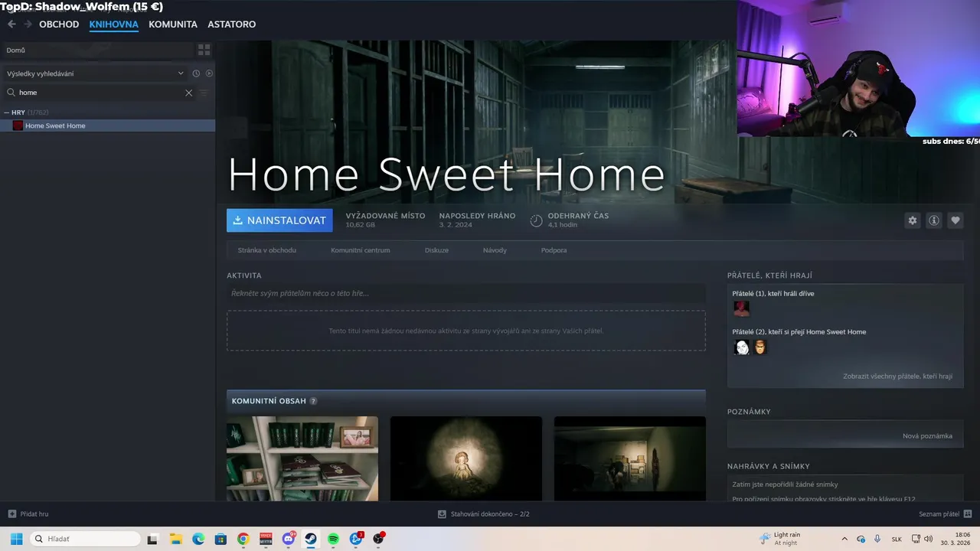The width and height of the screenshot is (980, 551).
Task: Filter library by ready-to-play icon
Action: click(209, 73)
